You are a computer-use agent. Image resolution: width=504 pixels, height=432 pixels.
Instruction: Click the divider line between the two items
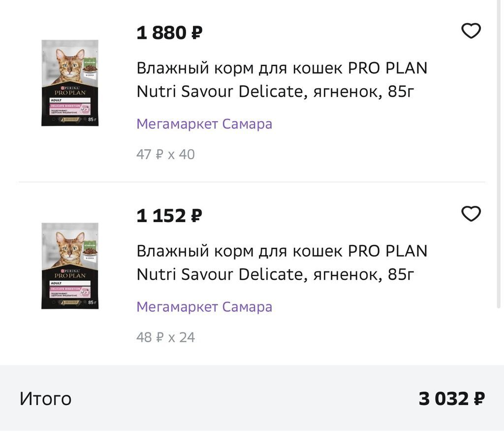252,182
